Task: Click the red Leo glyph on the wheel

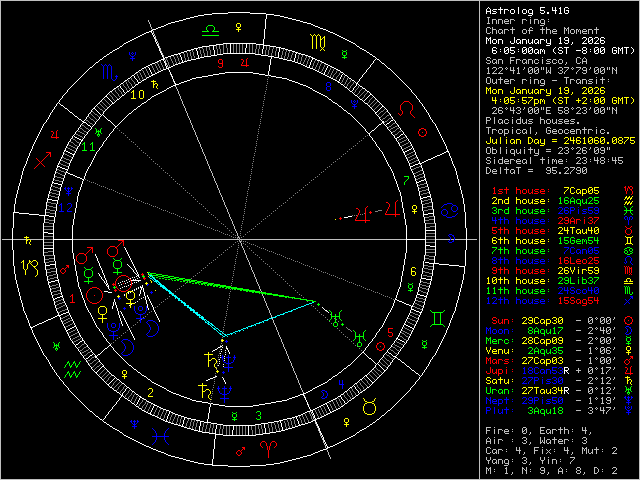Action: [x=407, y=108]
